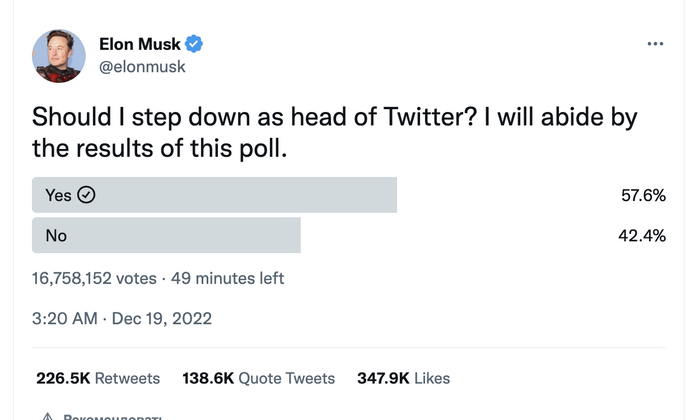Click the checkmark icon beside Yes
This screenshot has height=420, width=700.
tap(86, 195)
